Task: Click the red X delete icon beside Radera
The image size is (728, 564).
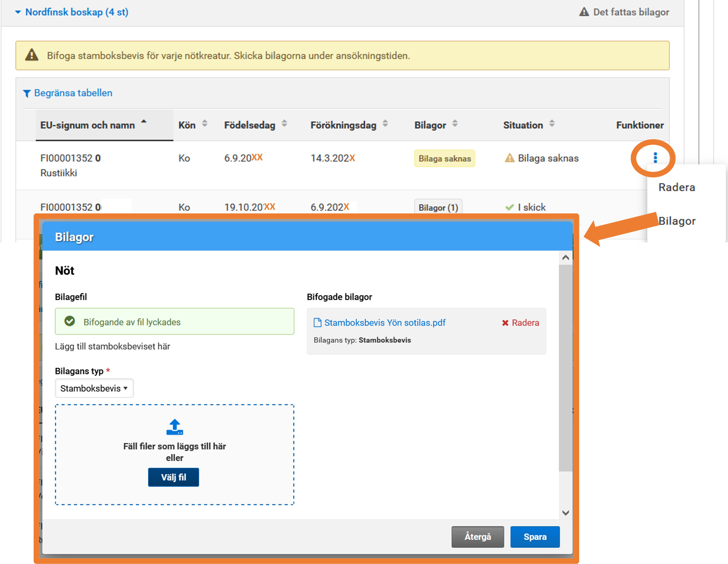Action: 505,323
